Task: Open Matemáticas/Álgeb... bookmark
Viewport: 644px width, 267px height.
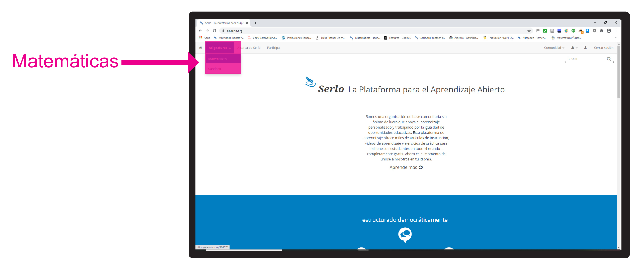Action: tap(566, 38)
